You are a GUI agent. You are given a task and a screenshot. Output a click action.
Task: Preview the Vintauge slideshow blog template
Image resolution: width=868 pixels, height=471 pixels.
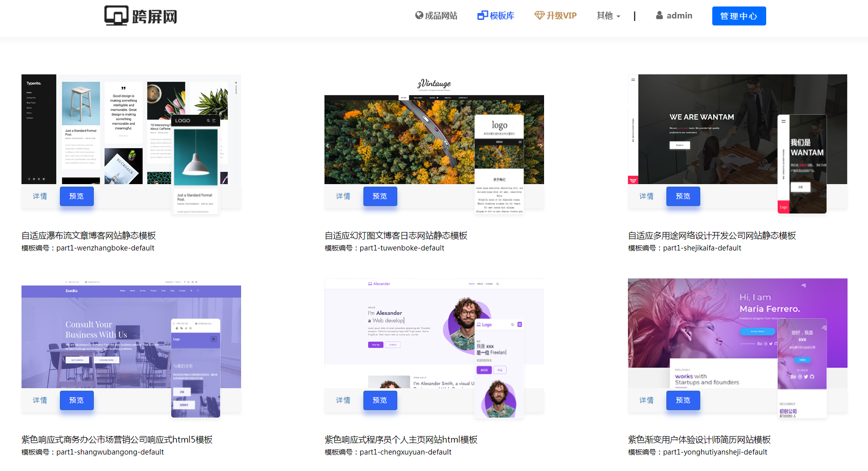[380, 197]
